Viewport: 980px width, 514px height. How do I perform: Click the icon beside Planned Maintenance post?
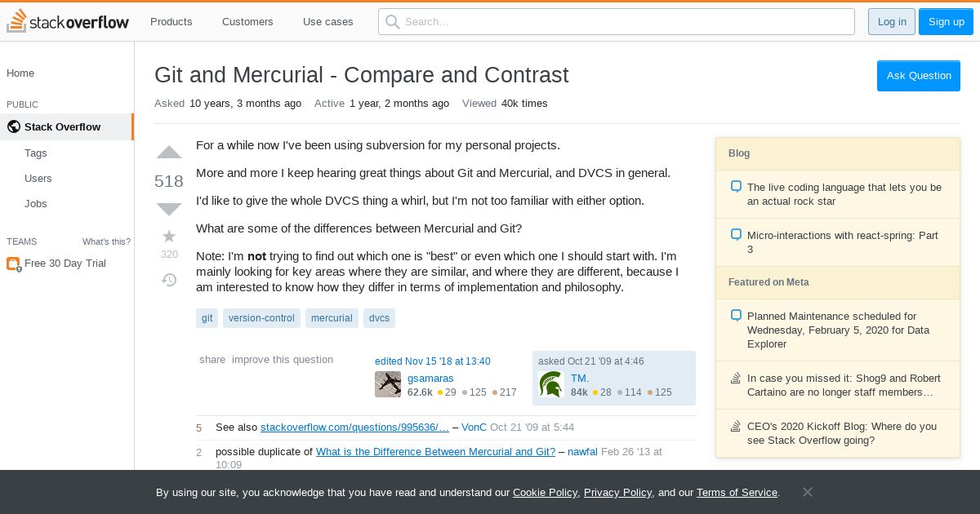click(736, 316)
